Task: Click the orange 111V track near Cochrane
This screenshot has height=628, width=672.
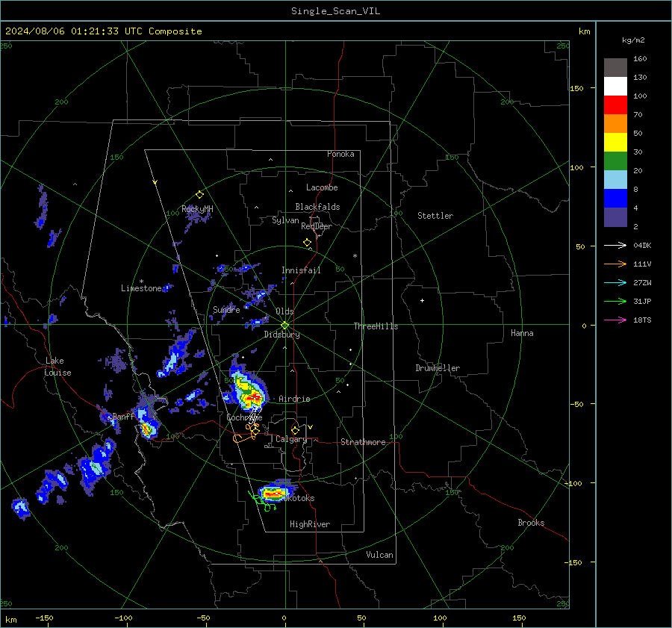Action: tap(247, 433)
